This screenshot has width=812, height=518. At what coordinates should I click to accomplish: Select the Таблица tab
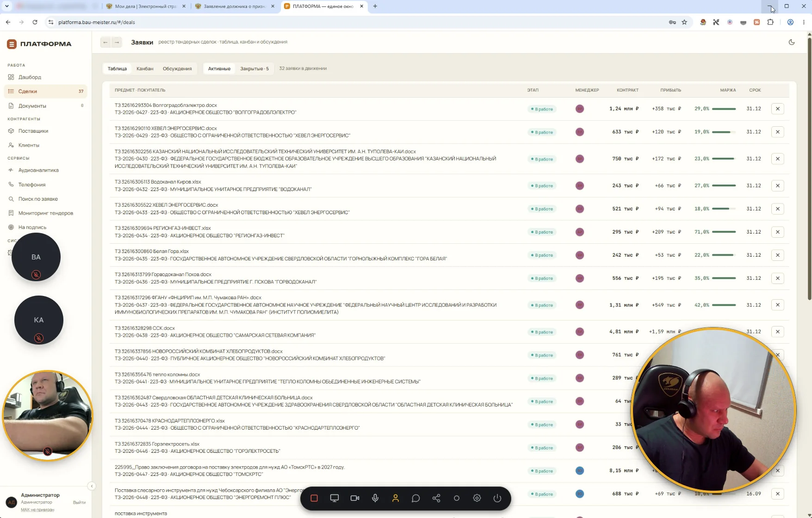[x=117, y=68]
